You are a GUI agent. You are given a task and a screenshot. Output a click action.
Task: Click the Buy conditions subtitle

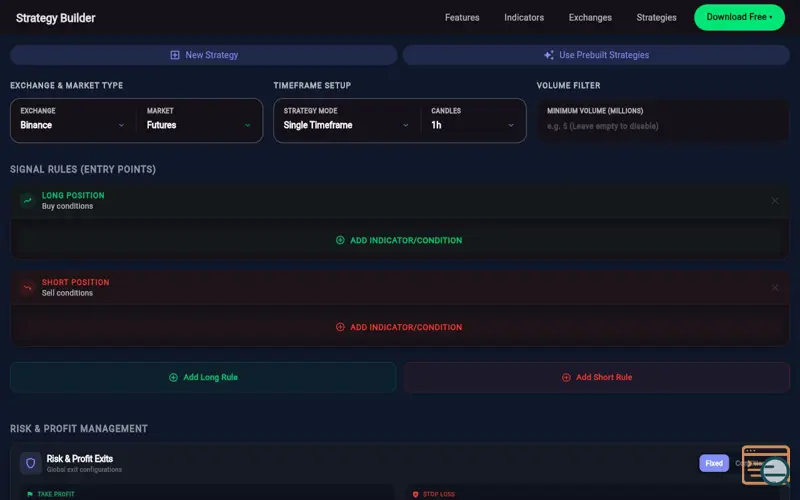point(67,206)
